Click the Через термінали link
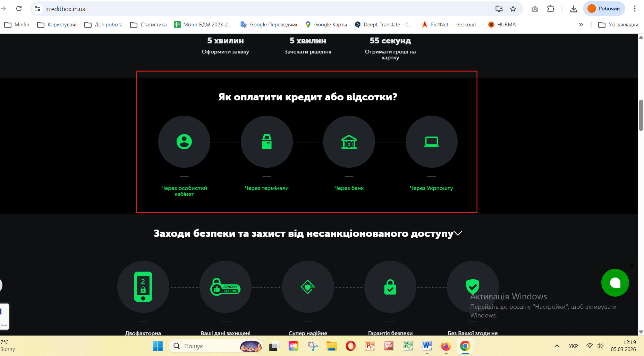The width and height of the screenshot is (644, 356). point(266,188)
